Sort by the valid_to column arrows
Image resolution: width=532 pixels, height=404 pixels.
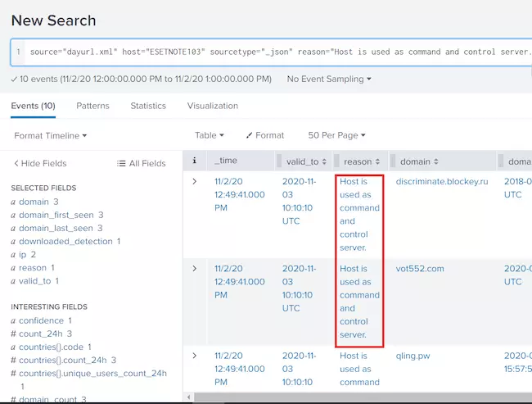coord(324,161)
